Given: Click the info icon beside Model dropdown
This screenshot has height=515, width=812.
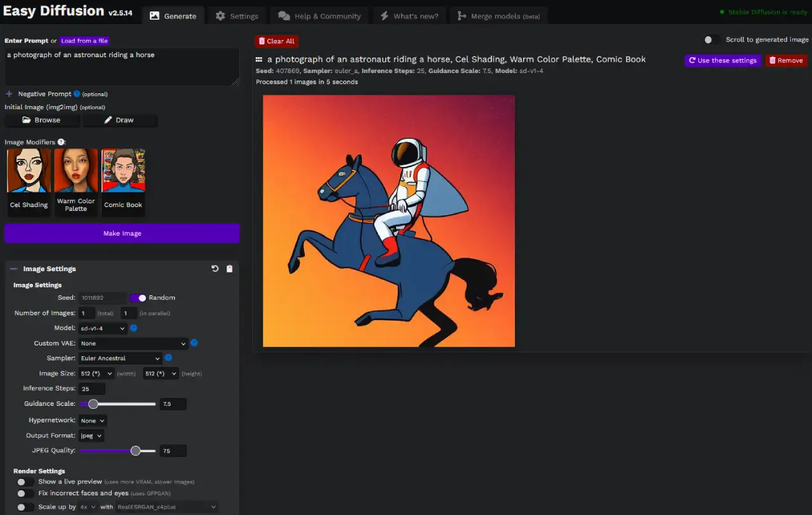Looking at the screenshot, I should coord(134,328).
